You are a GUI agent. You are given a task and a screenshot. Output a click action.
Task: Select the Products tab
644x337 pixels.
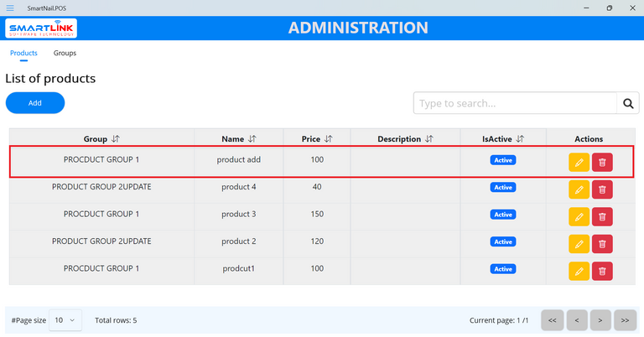click(x=23, y=53)
